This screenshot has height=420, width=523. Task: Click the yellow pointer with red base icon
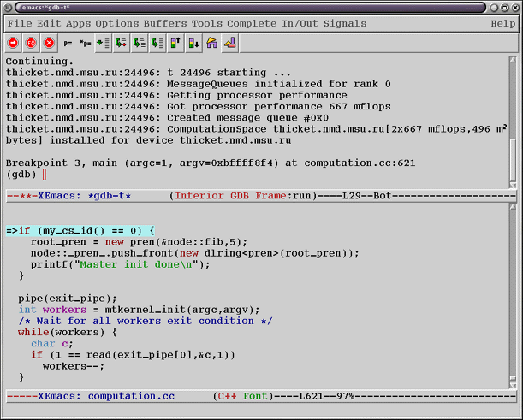tap(229, 43)
